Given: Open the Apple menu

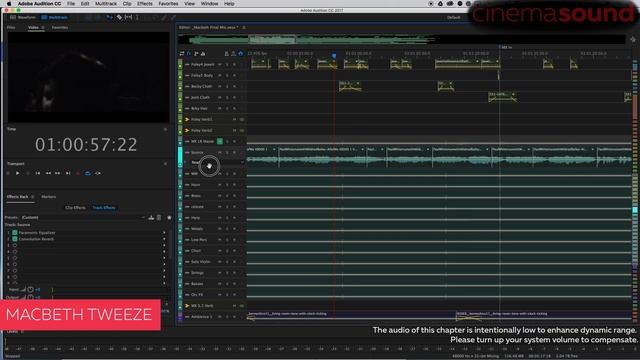Looking at the screenshot, I should tap(9, 4).
